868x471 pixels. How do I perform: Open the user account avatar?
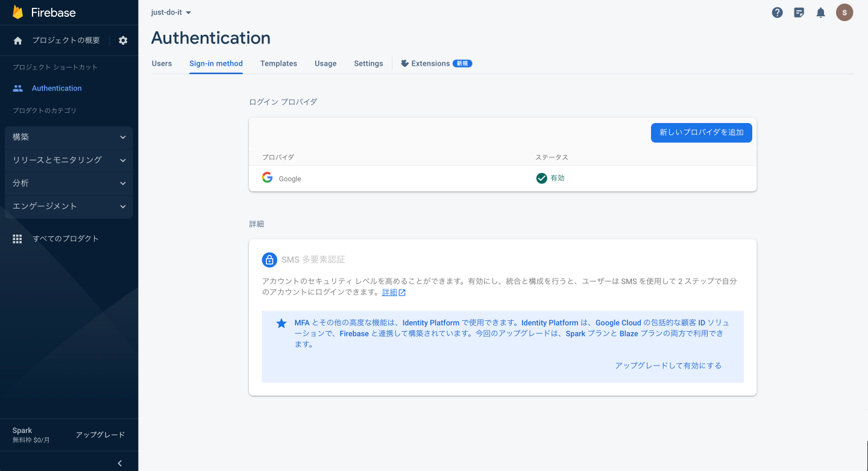(x=844, y=13)
